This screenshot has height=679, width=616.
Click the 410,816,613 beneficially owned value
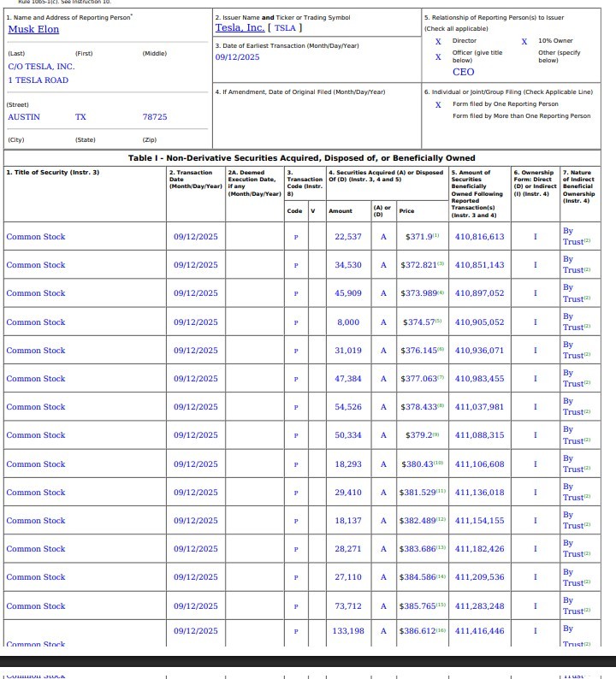click(479, 237)
